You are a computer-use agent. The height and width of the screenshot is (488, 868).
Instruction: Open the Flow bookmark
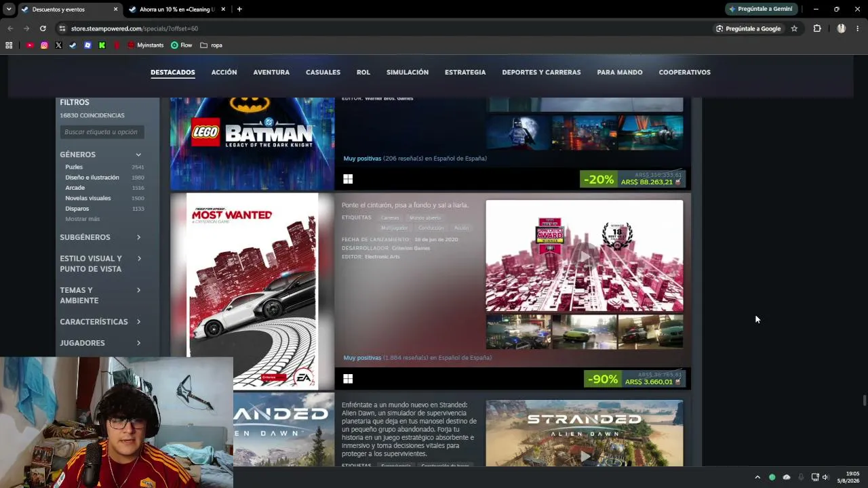pos(181,45)
